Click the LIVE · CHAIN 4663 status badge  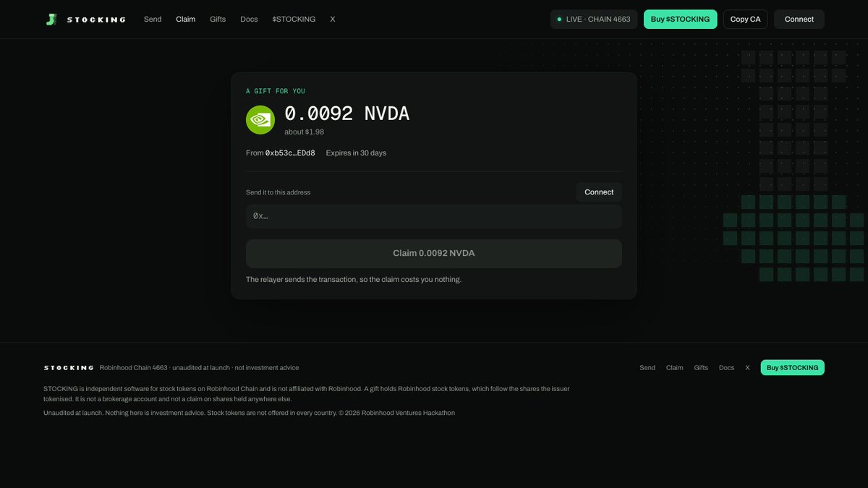[x=594, y=20]
